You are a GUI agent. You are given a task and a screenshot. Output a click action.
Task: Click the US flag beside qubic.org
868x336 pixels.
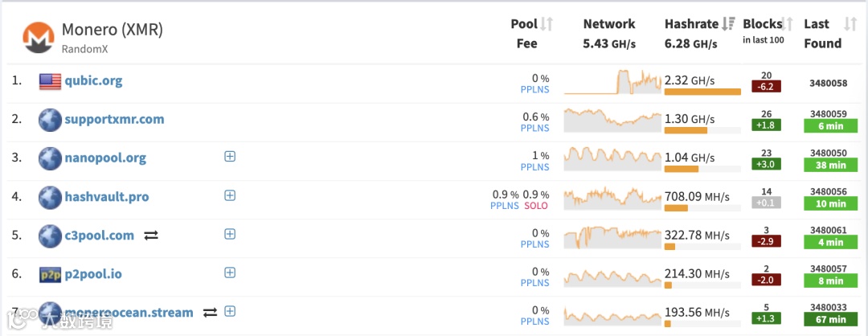pos(50,81)
